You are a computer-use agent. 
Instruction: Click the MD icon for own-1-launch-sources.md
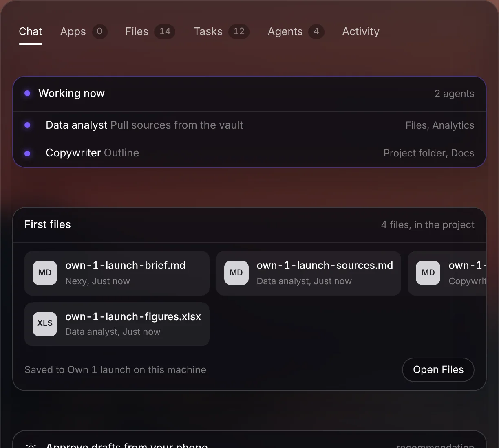(x=236, y=273)
